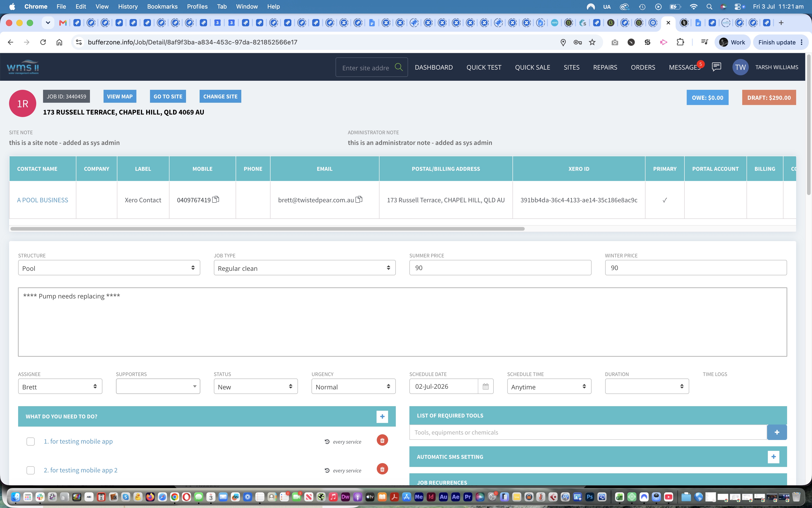Open the Duration dropdown

pyautogui.click(x=647, y=386)
